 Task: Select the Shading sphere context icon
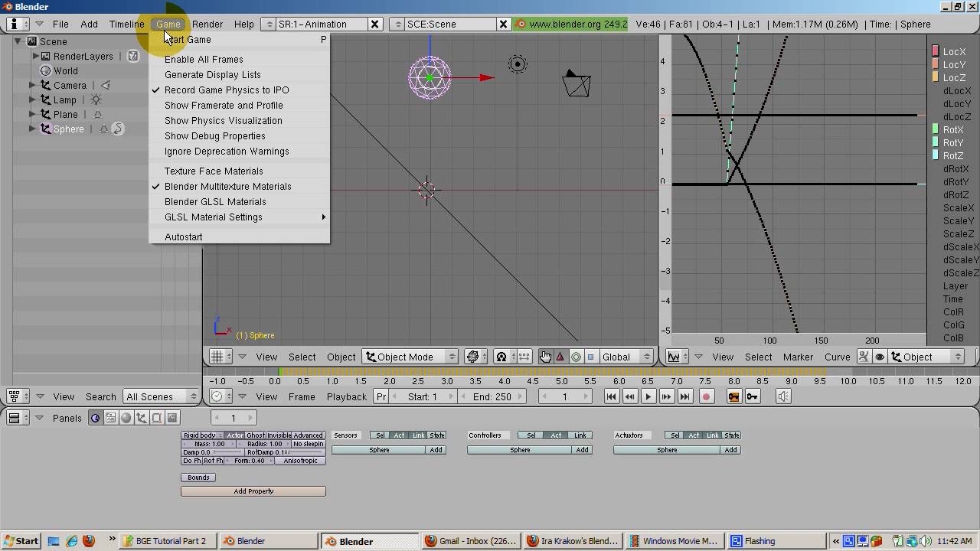[126, 418]
